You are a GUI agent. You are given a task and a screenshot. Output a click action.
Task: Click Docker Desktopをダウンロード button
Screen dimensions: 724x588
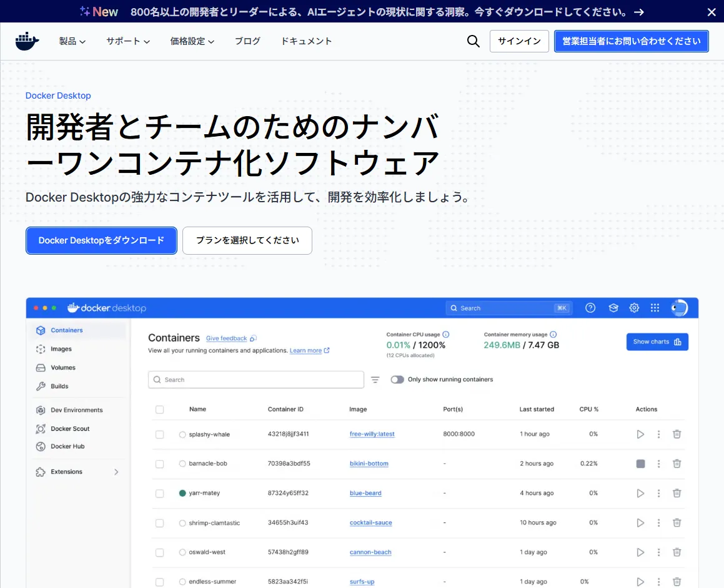(x=101, y=240)
